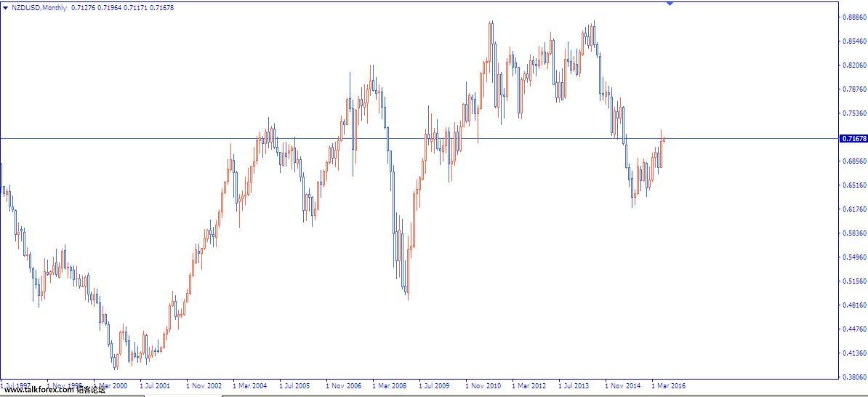
Task: Click the 1 Jul 2005 date label
Action: pyautogui.click(x=294, y=385)
